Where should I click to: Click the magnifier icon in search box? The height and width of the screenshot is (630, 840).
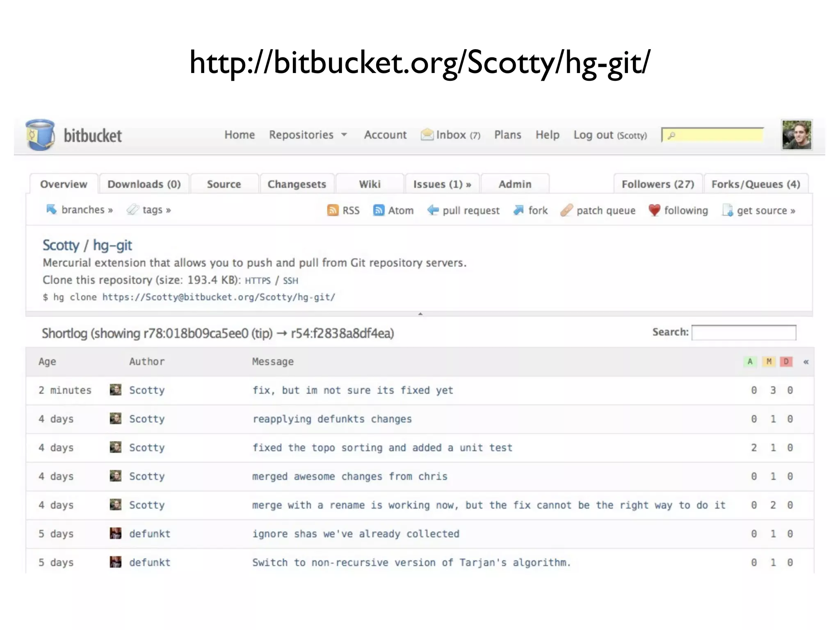pos(671,135)
